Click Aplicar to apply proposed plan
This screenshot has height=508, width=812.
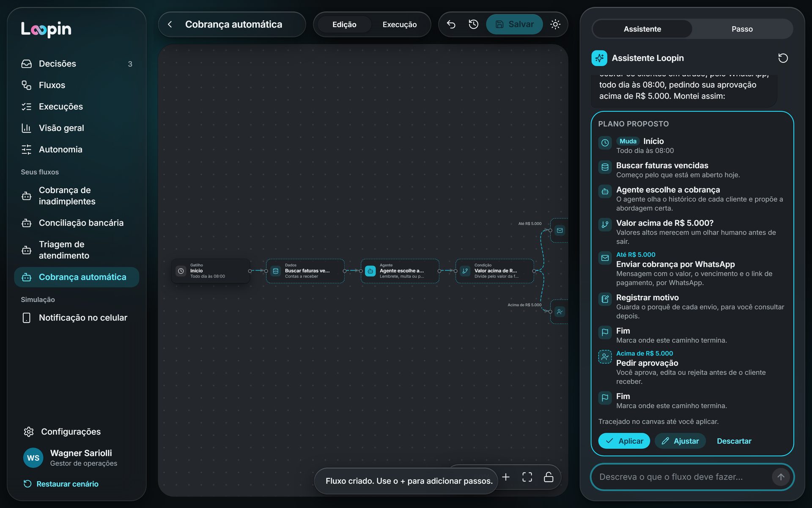coord(624,441)
